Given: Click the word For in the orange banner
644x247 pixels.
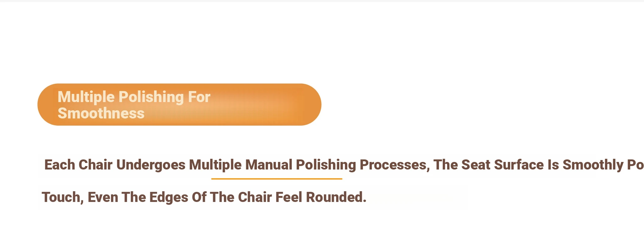Looking at the screenshot, I should click(x=199, y=97).
